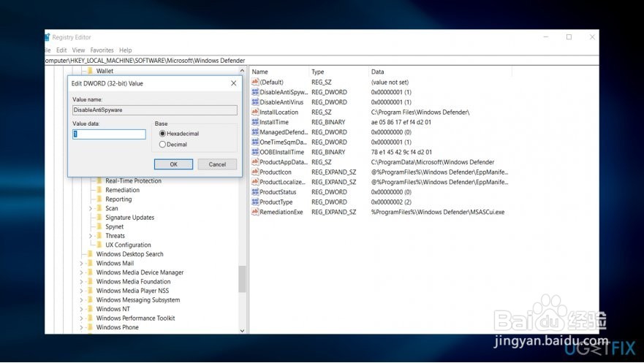The height and width of the screenshot is (363, 644).
Task: Close the Edit DWORD dialog
Action: click(234, 83)
